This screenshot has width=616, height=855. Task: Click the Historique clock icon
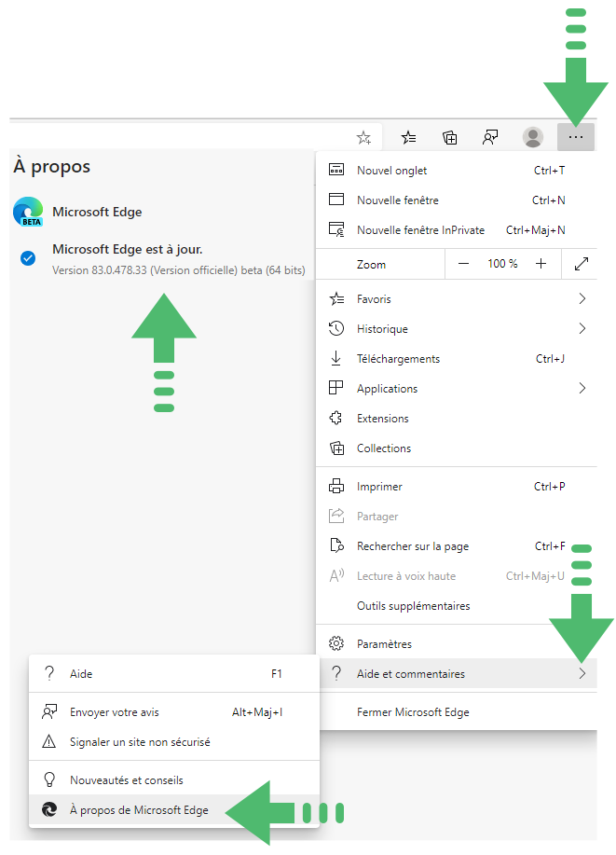point(336,328)
